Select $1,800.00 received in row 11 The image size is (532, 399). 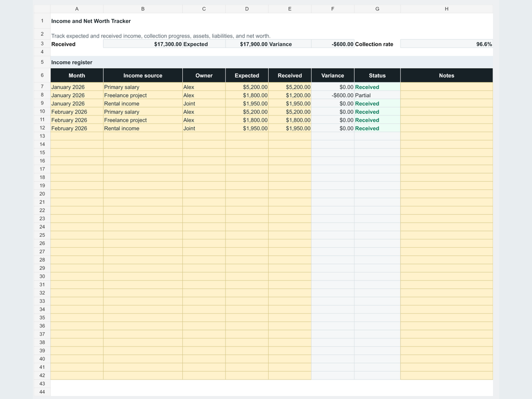tap(289, 120)
